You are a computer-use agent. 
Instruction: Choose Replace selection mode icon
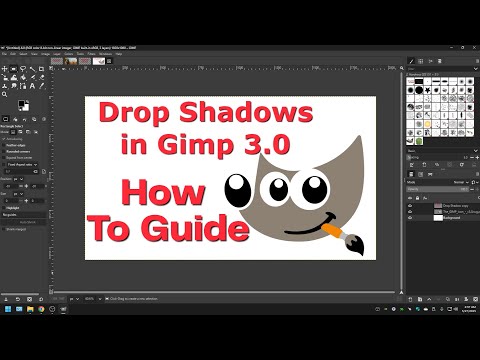[13, 132]
